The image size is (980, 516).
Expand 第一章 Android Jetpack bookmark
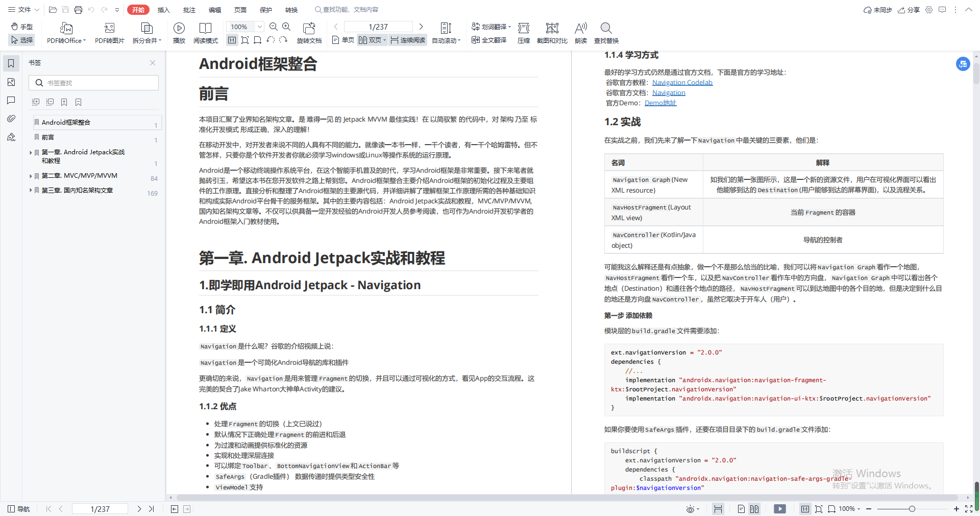click(31, 152)
